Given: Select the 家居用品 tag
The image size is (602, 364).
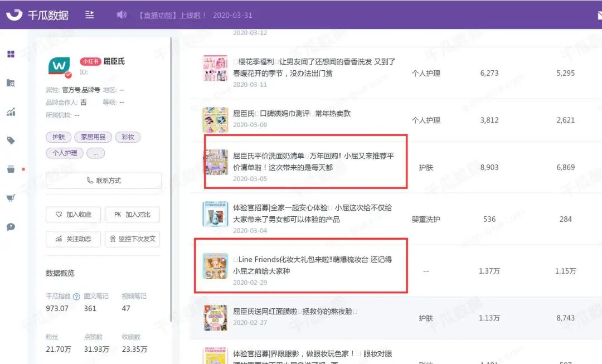Looking at the screenshot, I should 93,137.
